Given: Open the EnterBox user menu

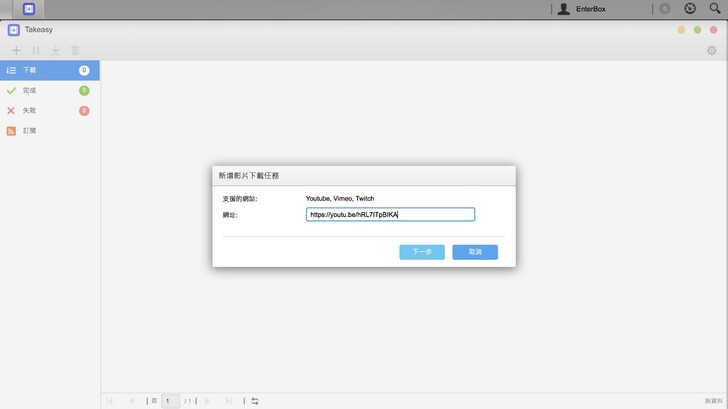Looking at the screenshot, I should tap(582, 9).
